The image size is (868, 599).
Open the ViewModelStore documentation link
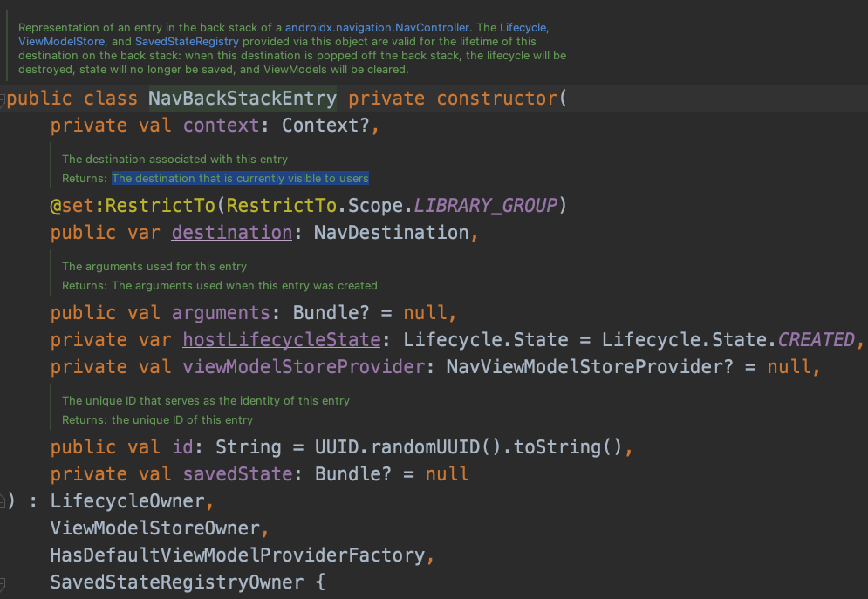pyautogui.click(x=61, y=42)
